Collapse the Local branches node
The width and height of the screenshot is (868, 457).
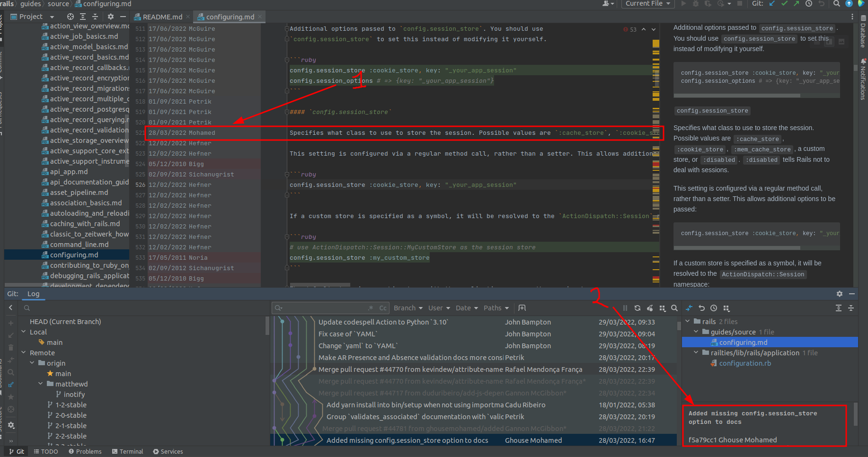[24, 332]
